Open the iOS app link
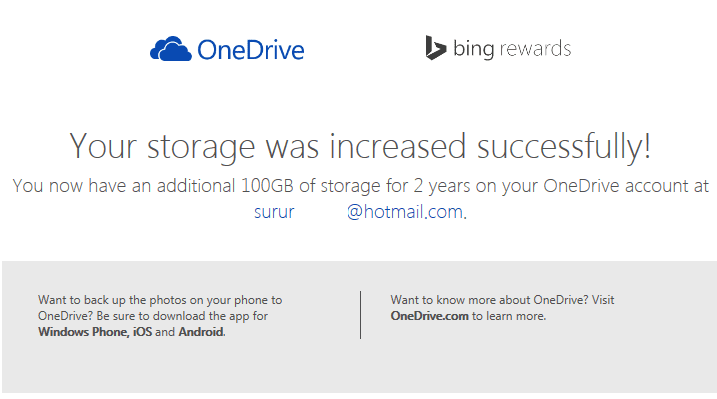The image size is (717, 399). (142, 332)
